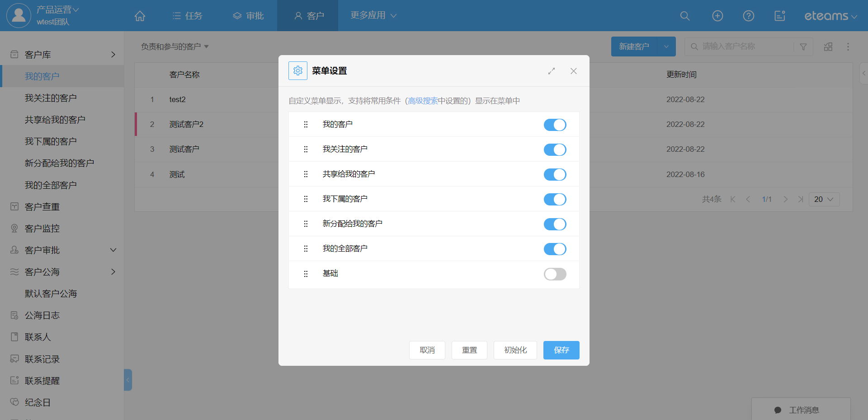Open the help question mark icon
This screenshot has width=868, height=420.
pyautogui.click(x=748, y=16)
